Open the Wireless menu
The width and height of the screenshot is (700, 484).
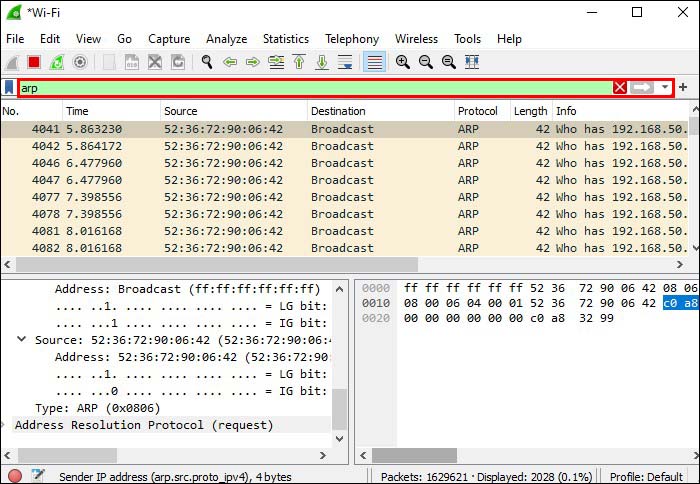coord(416,39)
